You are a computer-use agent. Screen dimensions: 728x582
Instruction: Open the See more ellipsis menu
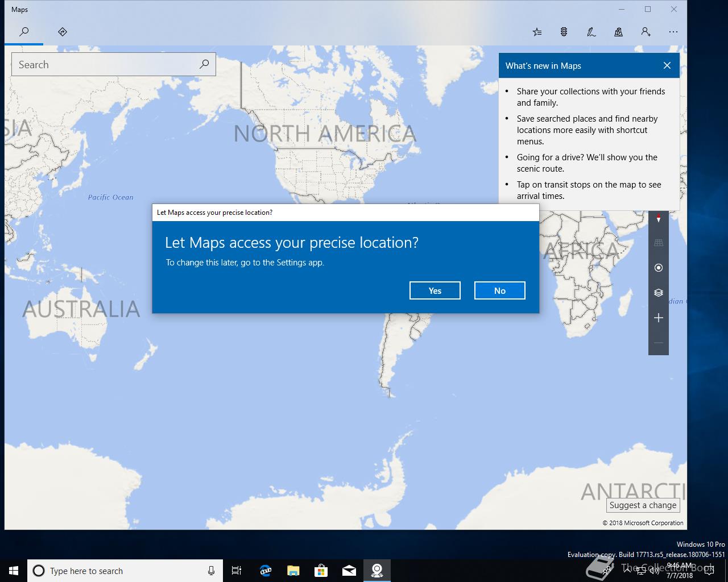pos(673,32)
